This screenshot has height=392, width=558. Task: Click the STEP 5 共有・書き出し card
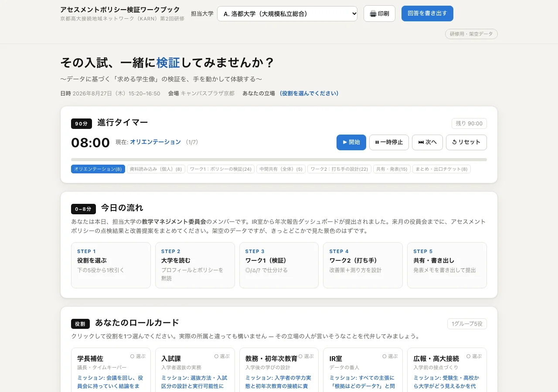pyautogui.click(x=447, y=265)
